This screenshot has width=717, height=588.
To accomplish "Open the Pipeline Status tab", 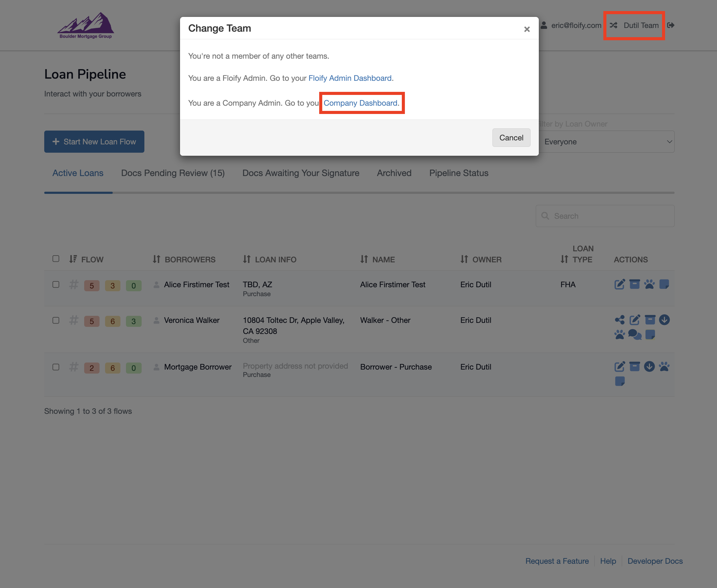I will pyautogui.click(x=459, y=173).
